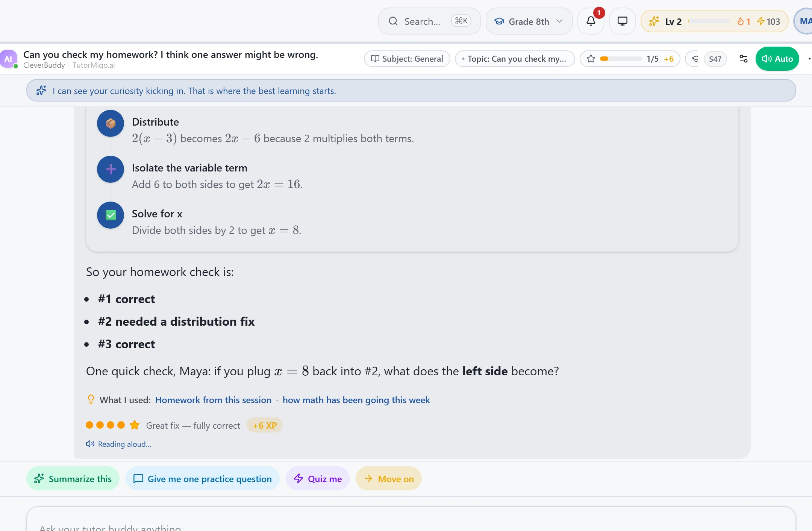This screenshot has height=531, width=812.
Task: Open the user profile avatar MA
Action: point(804,21)
